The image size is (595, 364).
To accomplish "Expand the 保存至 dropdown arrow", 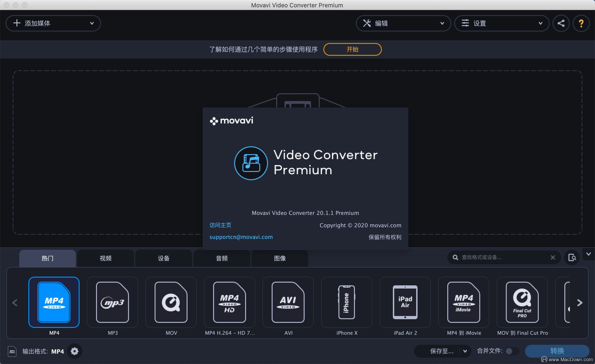I will point(465,351).
